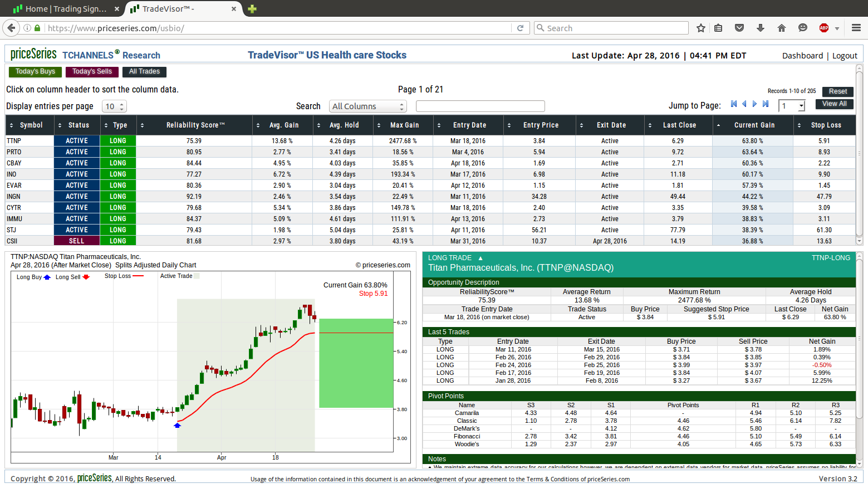
Task: Click the Stop Loss legend line
Action: 138,276
